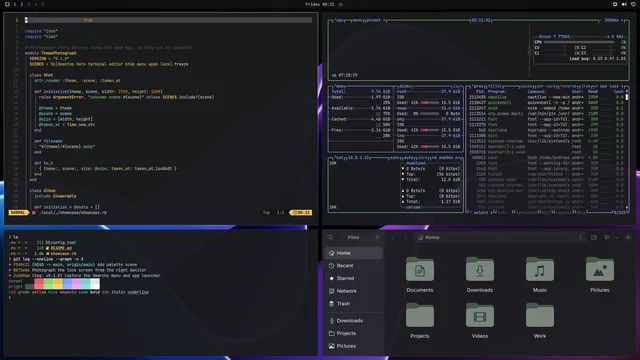The width and height of the screenshot is (640, 360).
Task: Click the volume icon in top bar
Action: (624, 4)
